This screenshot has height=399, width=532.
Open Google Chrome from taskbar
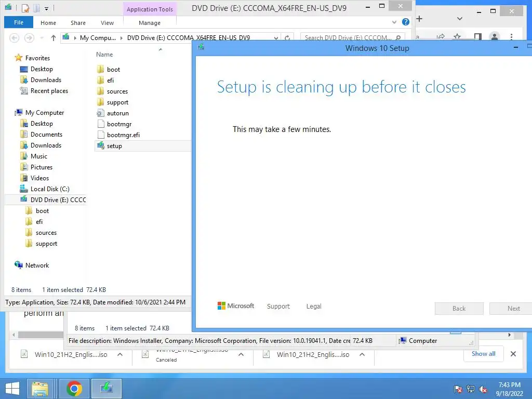(74, 389)
